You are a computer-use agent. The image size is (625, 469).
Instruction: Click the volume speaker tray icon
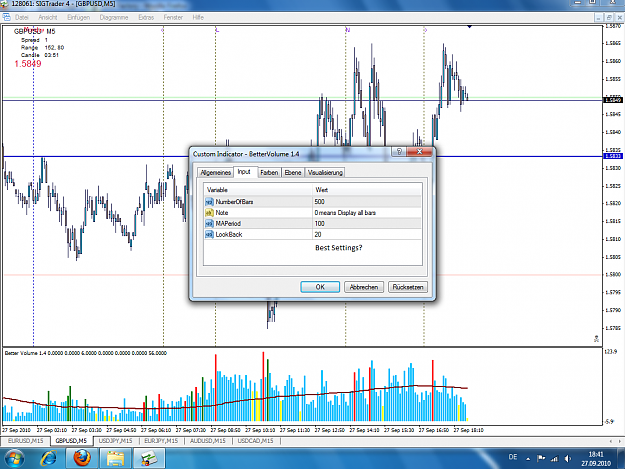(x=568, y=459)
